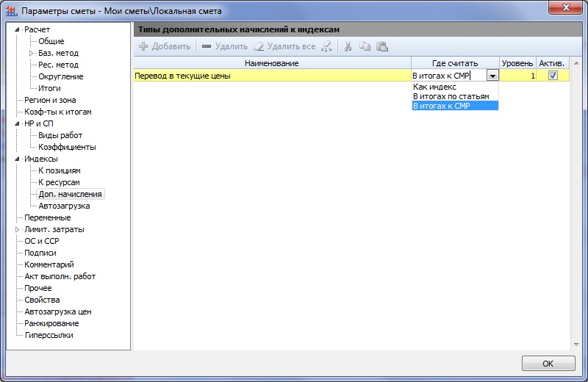The height and width of the screenshot is (382, 588).
Task: Expand the Лимит. затраты tree node
Action: (17, 229)
